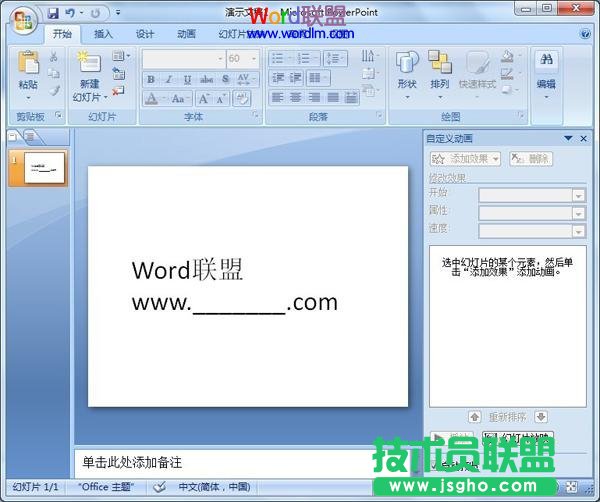Decrease list indent level

pyautogui.click(x=278, y=78)
